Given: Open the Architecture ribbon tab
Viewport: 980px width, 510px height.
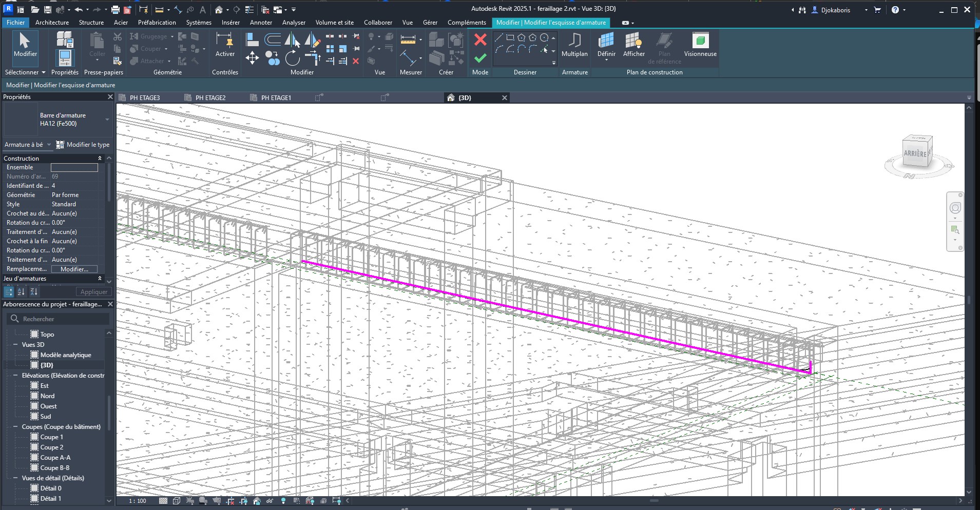Looking at the screenshot, I should tap(52, 23).
